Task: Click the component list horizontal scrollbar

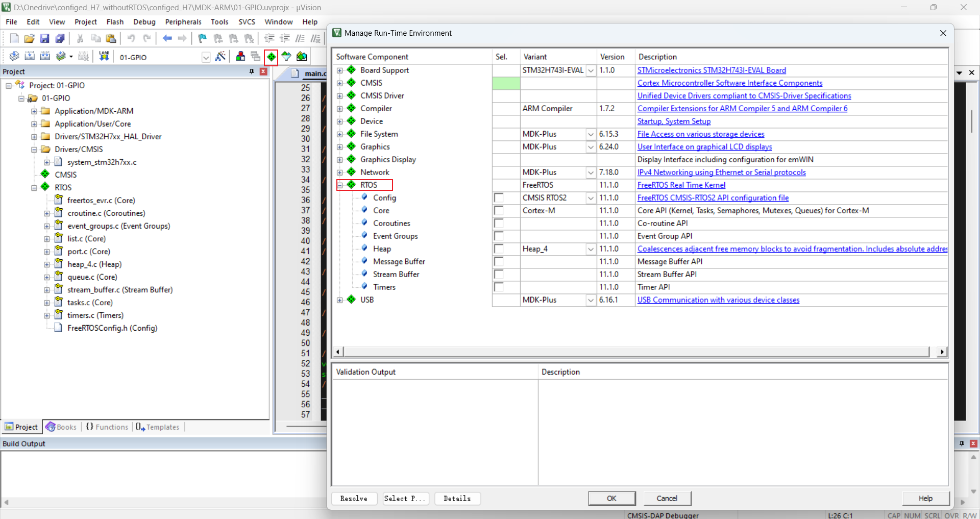Action: point(636,352)
